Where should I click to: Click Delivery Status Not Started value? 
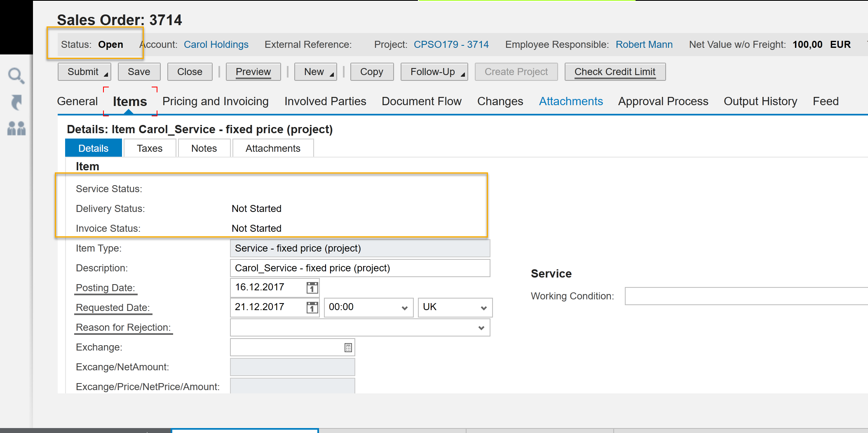pos(256,209)
